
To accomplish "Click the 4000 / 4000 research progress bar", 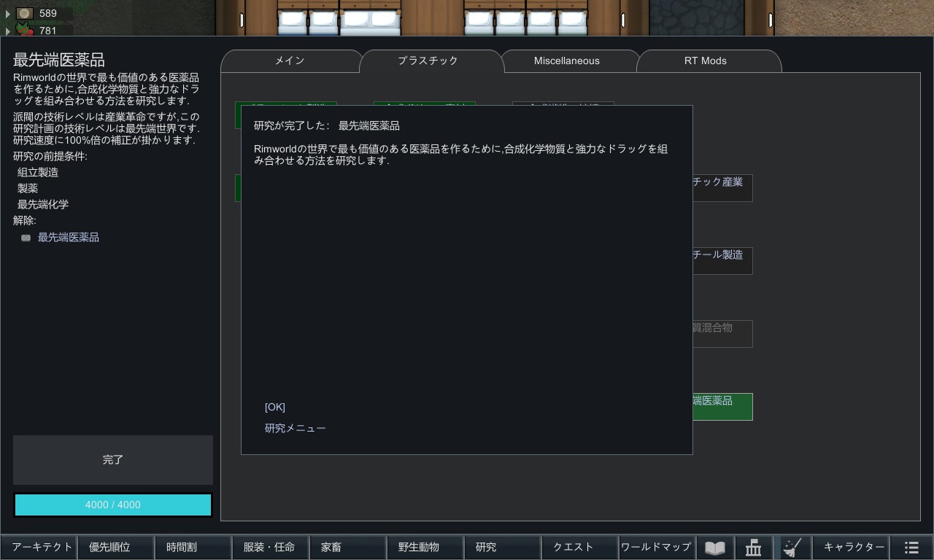I will (113, 505).
